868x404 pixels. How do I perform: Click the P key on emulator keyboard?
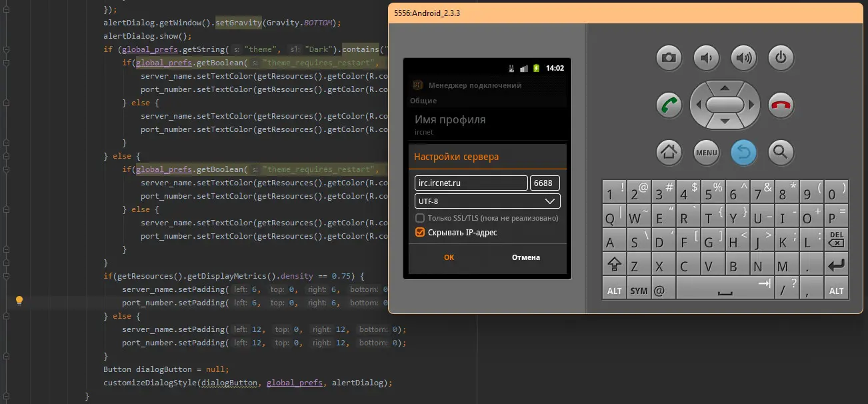(x=836, y=216)
